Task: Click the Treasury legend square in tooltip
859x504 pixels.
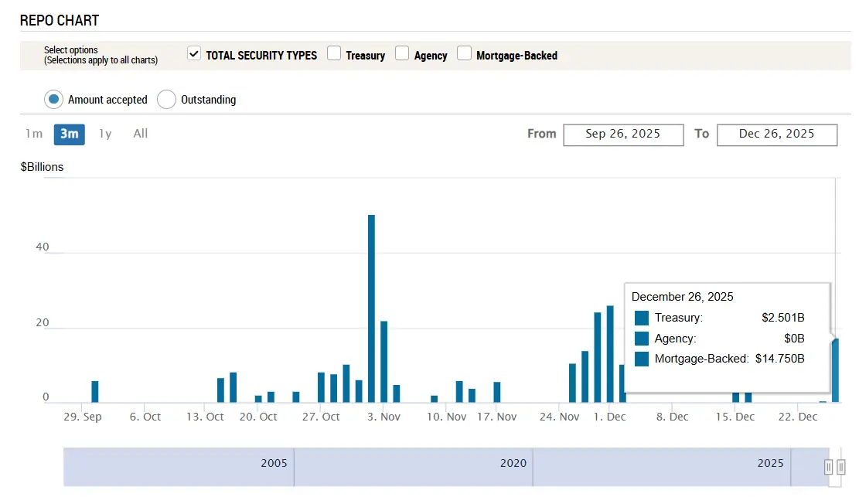Action: point(641,318)
